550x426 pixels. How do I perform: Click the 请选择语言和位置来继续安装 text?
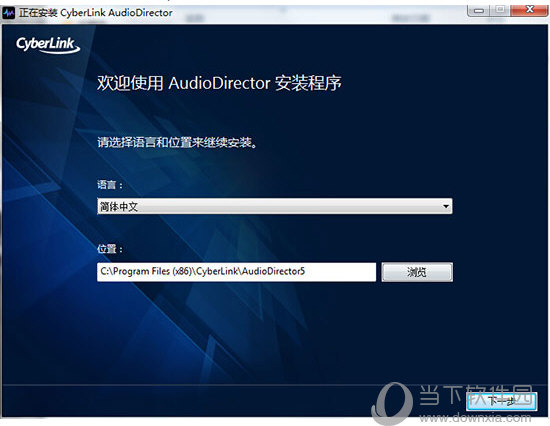pyautogui.click(x=177, y=142)
